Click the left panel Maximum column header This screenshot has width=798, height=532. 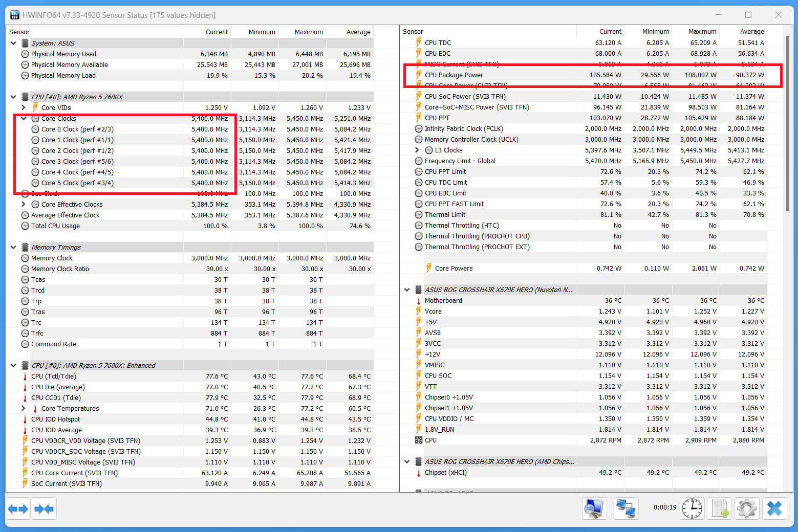click(303, 32)
